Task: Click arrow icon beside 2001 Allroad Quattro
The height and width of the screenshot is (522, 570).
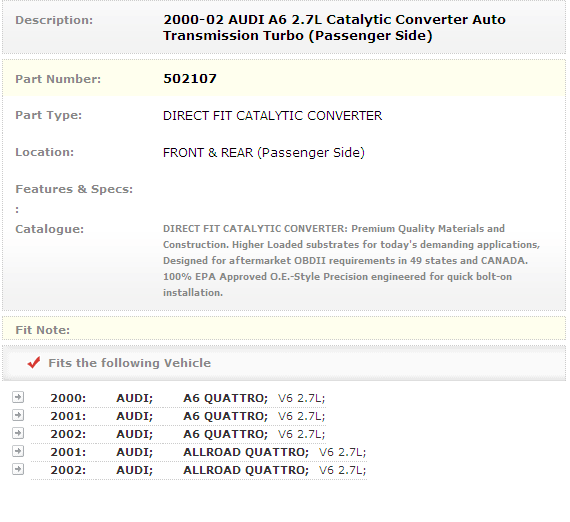Action: 18,451
